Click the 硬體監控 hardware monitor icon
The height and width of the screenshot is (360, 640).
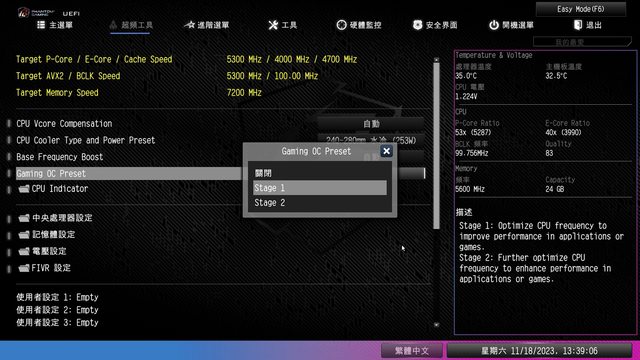pyautogui.click(x=341, y=25)
